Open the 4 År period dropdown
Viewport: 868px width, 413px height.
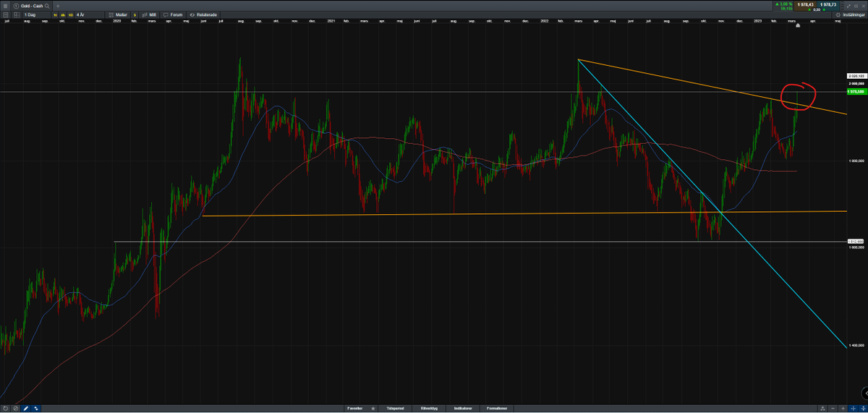[x=89, y=14]
